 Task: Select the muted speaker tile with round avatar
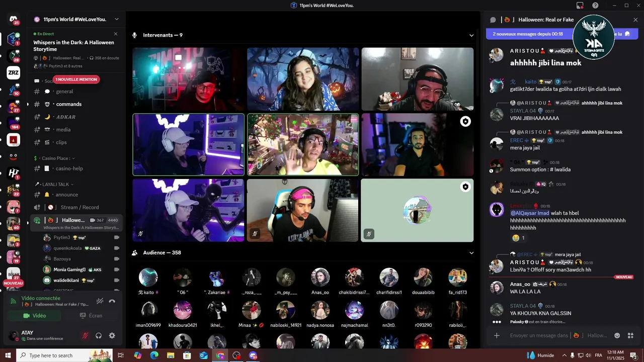pyautogui.click(x=418, y=210)
